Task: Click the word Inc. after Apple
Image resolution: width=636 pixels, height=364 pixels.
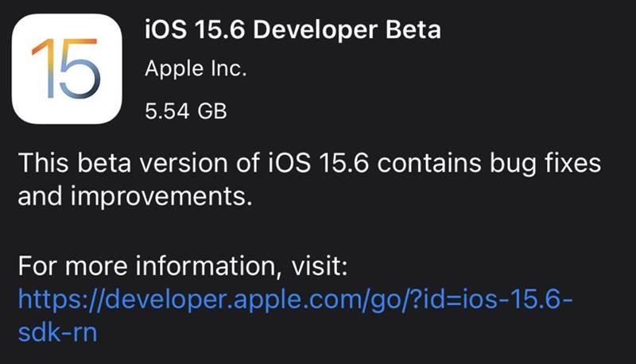Action: click(228, 68)
